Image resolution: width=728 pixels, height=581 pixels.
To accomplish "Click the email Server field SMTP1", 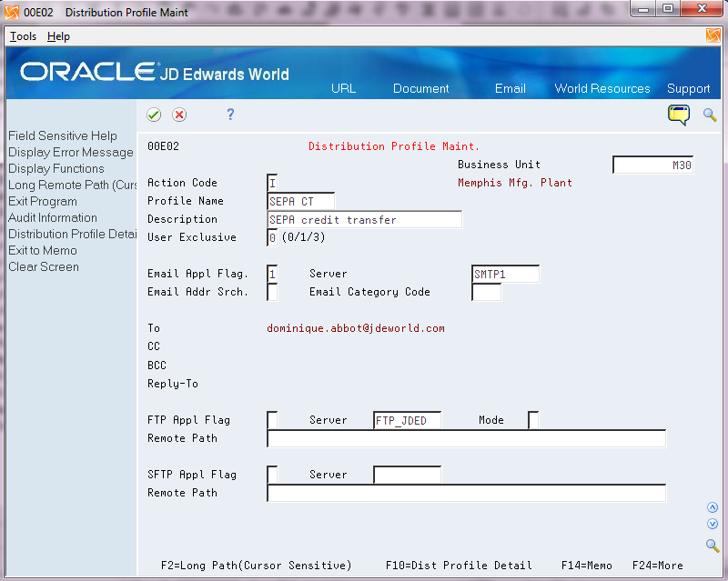I will coord(506,274).
